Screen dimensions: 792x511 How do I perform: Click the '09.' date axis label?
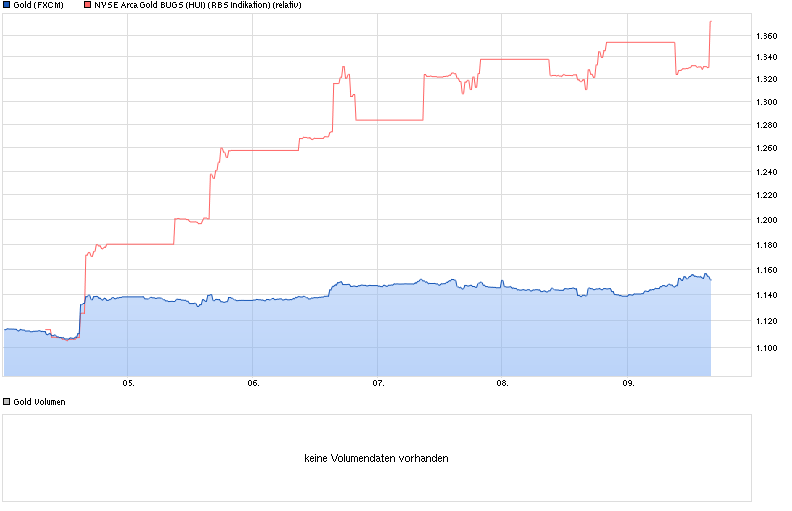click(x=628, y=383)
